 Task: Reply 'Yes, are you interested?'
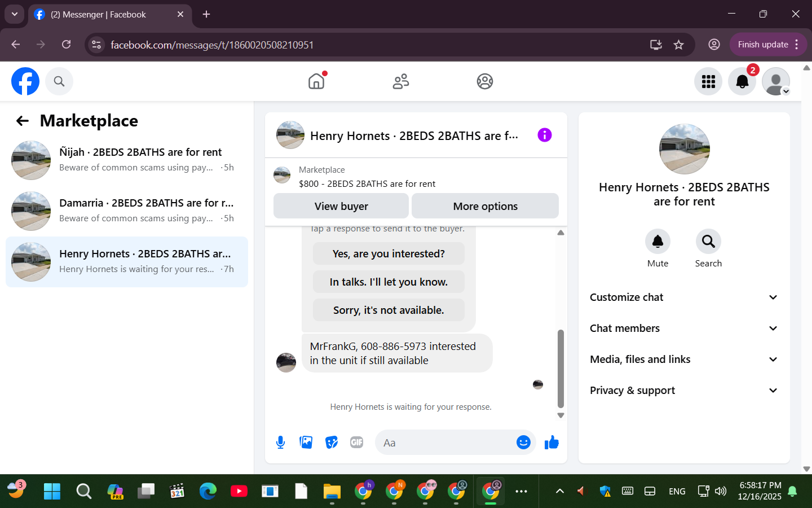(x=389, y=253)
